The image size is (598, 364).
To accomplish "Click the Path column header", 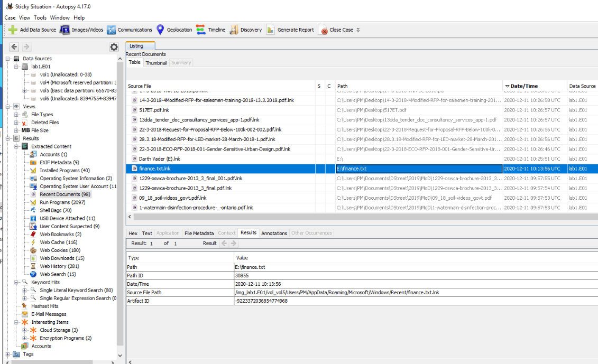I will [419, 86].
